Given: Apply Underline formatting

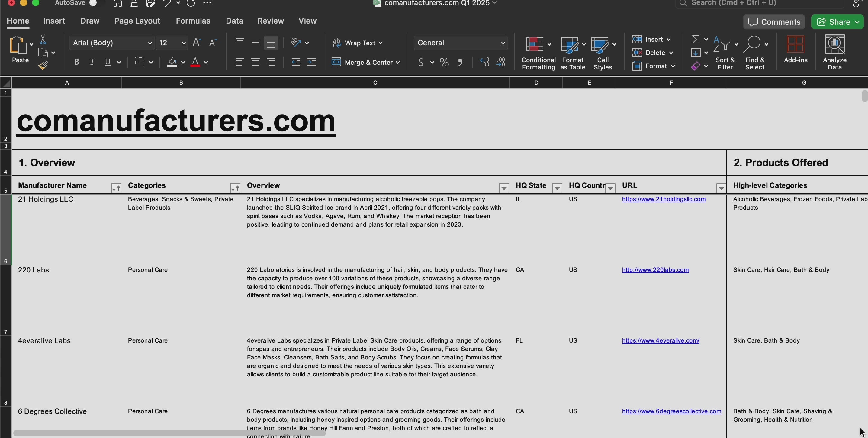Looking at the screenshot, I should click(108, 62).
